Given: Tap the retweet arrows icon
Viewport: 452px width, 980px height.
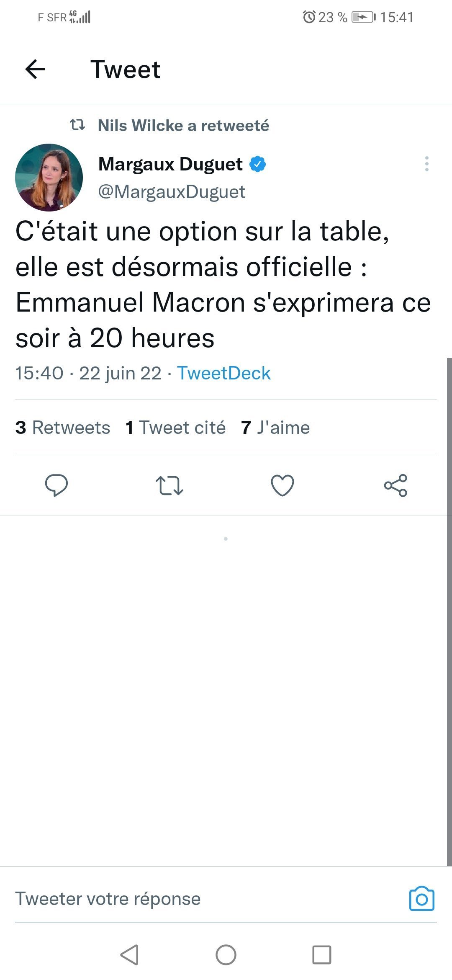Looking at the screenshot, I should coord(169,485).
